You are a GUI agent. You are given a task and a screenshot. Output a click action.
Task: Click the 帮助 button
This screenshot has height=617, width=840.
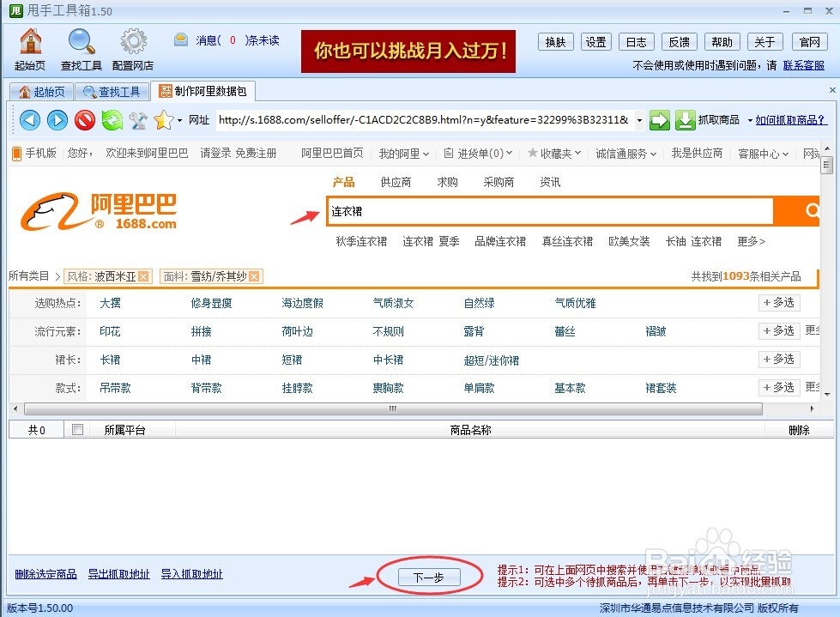[722, 42]
